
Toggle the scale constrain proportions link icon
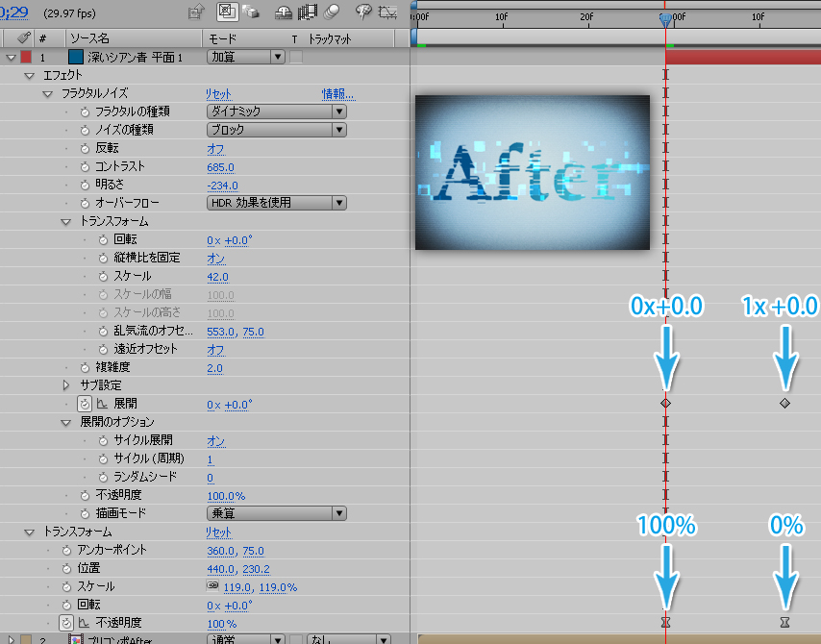point(212,586)
